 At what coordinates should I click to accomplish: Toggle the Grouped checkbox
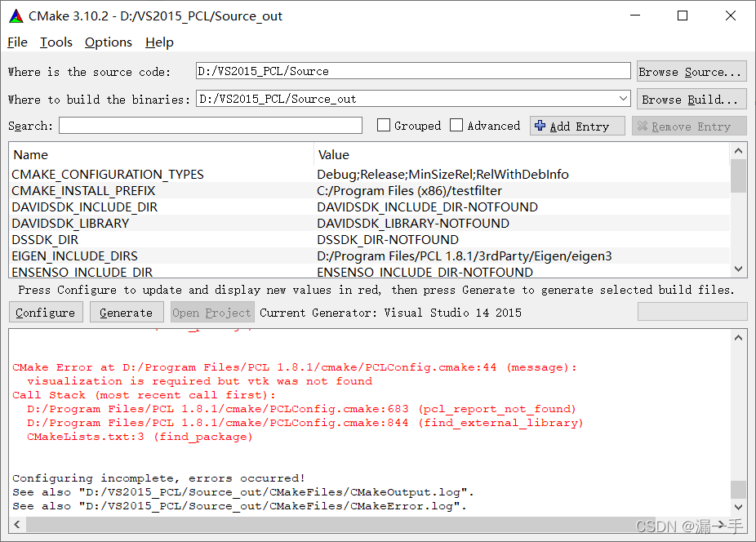[383, 126]
